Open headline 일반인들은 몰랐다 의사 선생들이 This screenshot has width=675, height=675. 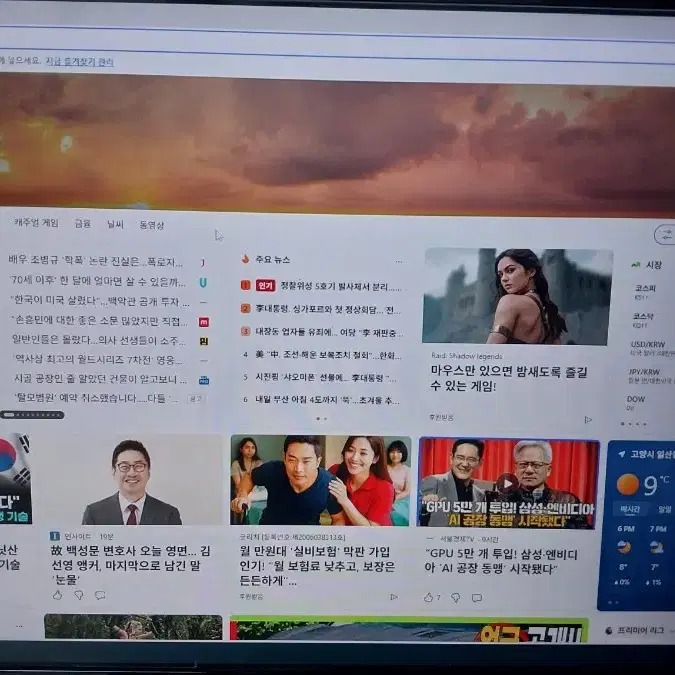coord(99,340)
